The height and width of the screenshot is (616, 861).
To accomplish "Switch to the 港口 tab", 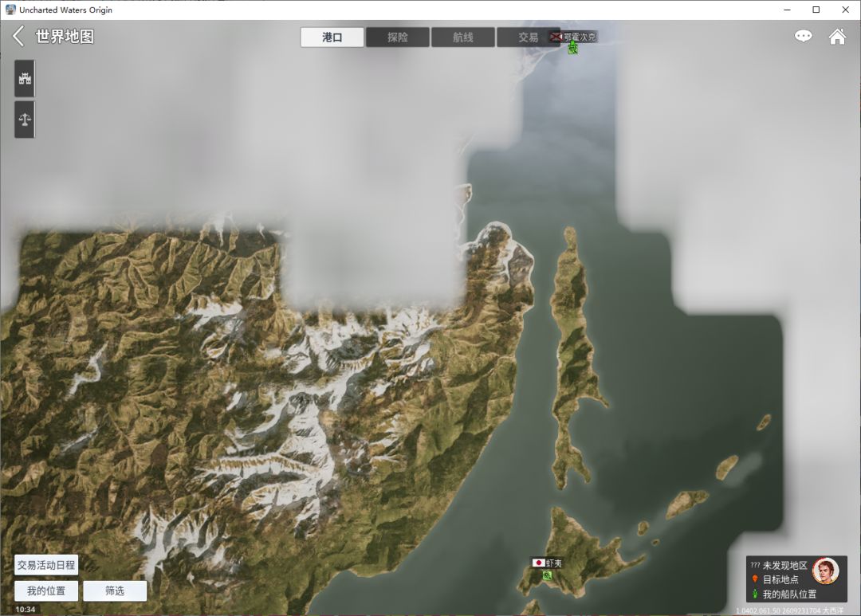I will click(332, 37).
